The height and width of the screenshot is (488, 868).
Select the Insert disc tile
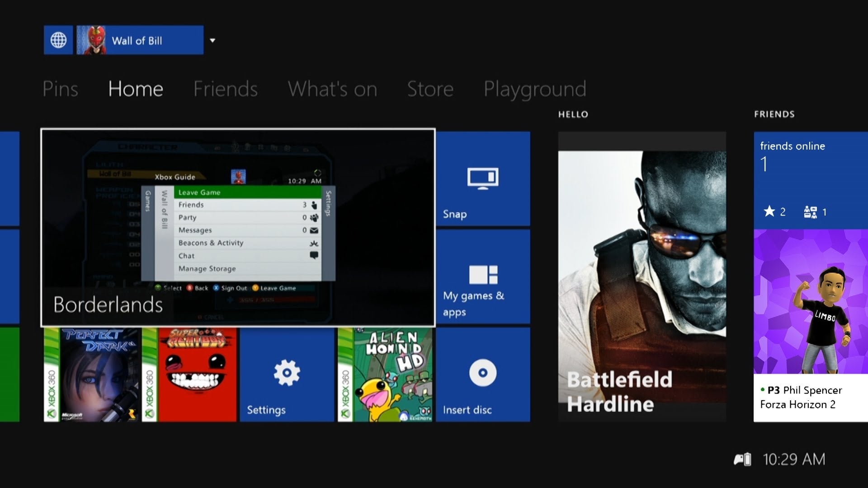pyautogui.click(x=483, y=375)
